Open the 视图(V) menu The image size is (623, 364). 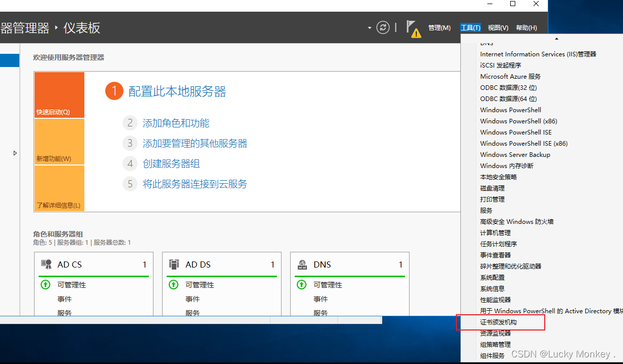click(498, 28)
